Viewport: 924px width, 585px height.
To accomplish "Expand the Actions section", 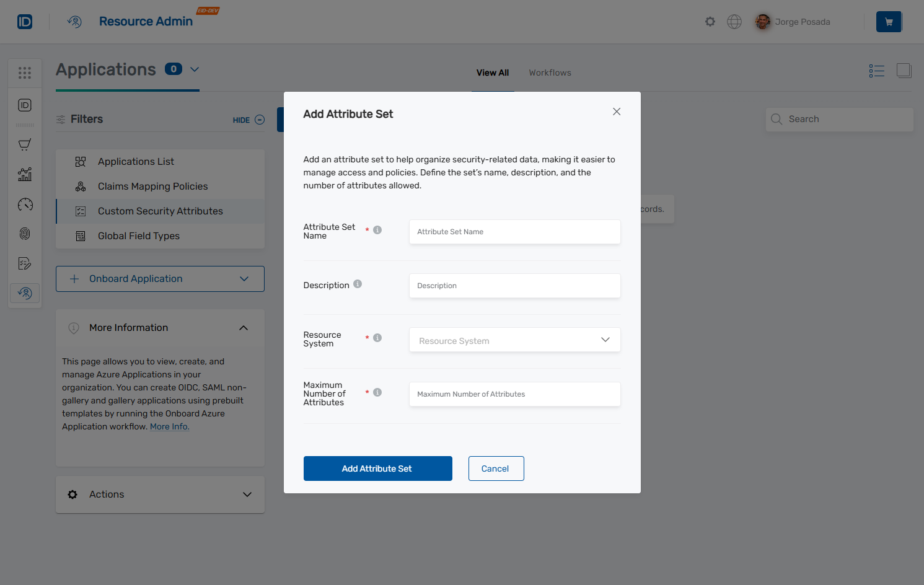I will point(247,495).
